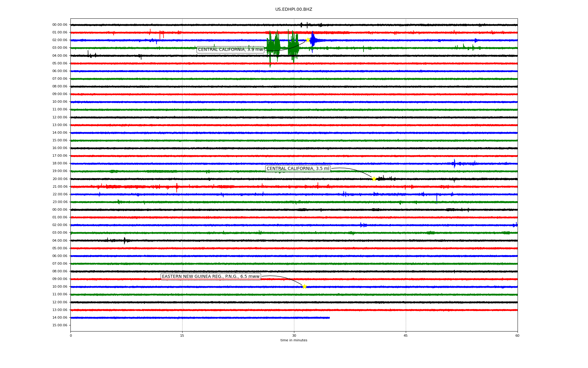Click the US.EDHPI.00.BHZ plot title
This screenshot has width=588, height=368.
[294, 10]
